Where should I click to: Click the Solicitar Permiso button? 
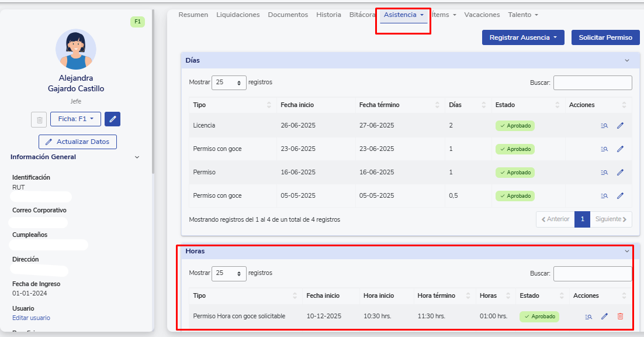pyautogui.click(x=605, y=37)
